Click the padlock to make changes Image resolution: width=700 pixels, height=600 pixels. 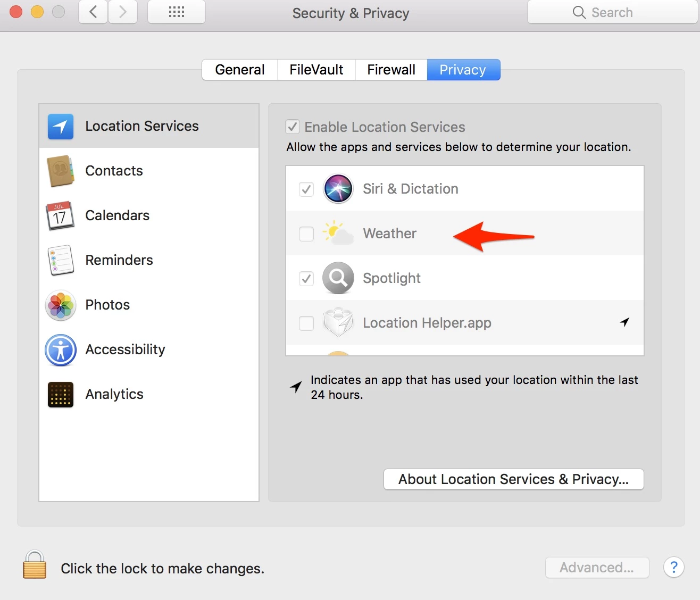(35, 565)
